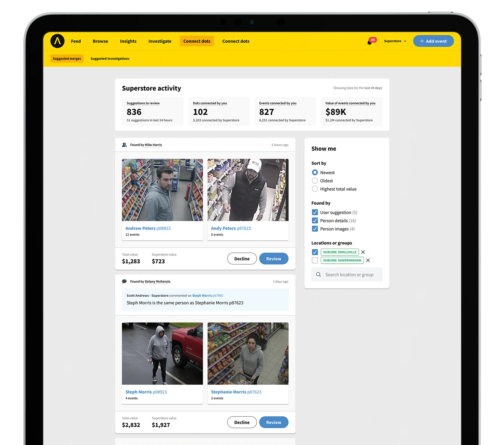
Task: Select the Oldest sort option
Action: pyautogui.click(x=315, y=181)
